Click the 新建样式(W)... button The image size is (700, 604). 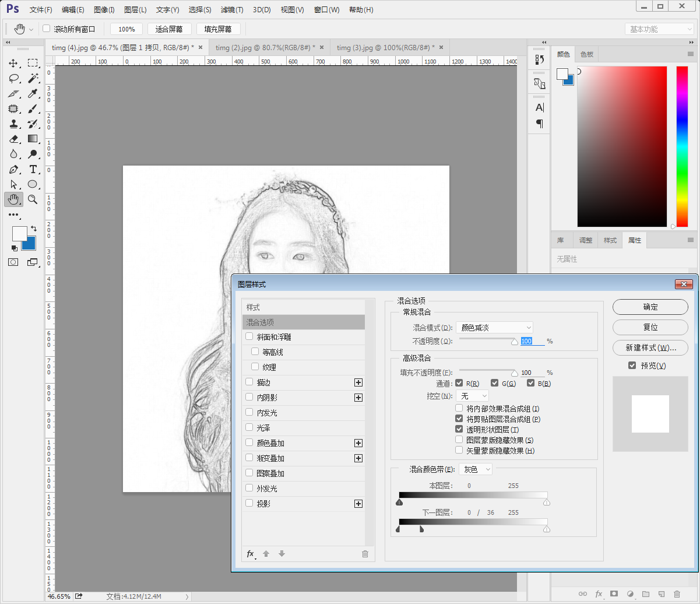pos(650,348)
